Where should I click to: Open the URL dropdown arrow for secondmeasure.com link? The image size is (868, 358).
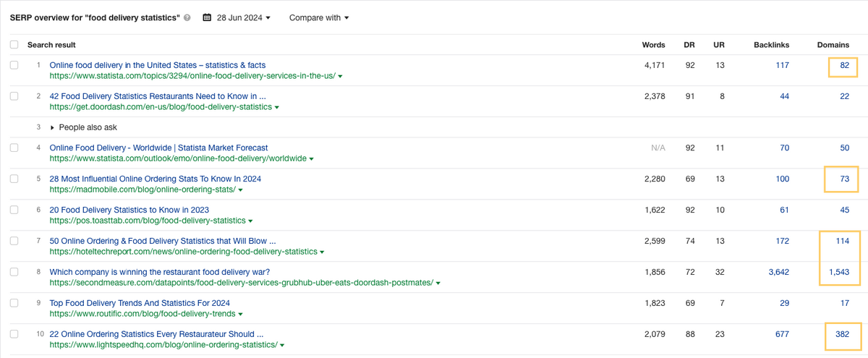click(438, 283)
